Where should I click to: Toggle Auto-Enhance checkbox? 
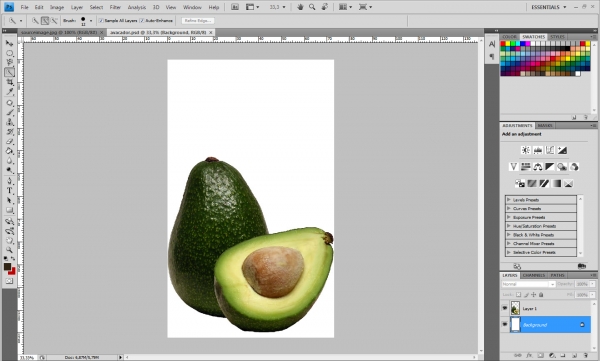tap(142, 21)
